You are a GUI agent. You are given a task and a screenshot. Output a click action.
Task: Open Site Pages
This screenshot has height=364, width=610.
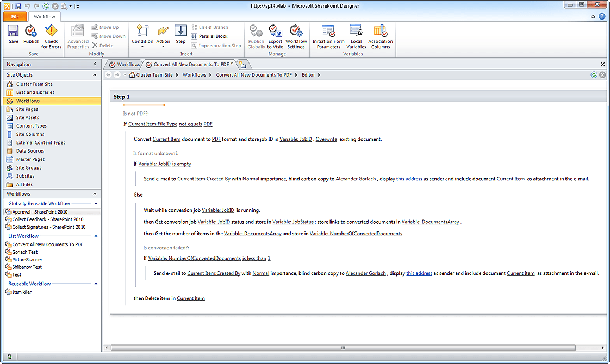click(52, 109)
